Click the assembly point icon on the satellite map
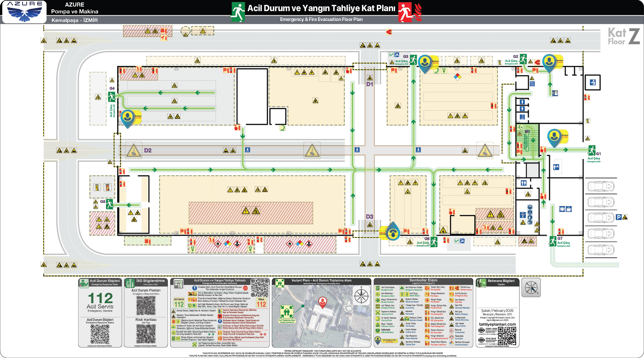Viewport: 644px width, 358px height. coord(287,312)
